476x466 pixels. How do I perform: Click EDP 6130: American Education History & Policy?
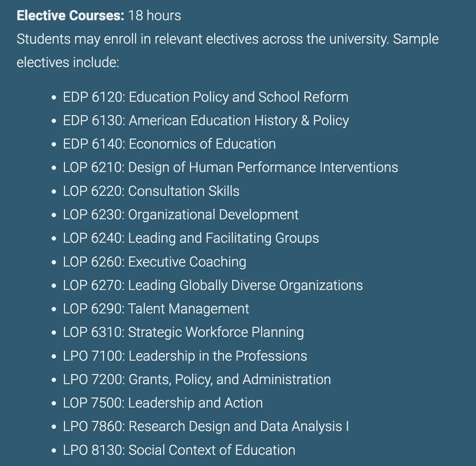tap(206, 120)
